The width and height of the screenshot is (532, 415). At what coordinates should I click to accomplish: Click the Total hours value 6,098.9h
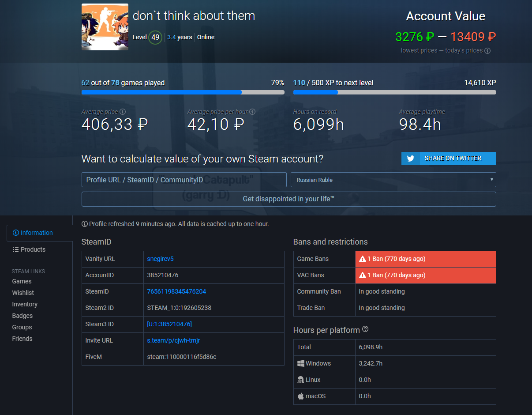pos(371,347)
